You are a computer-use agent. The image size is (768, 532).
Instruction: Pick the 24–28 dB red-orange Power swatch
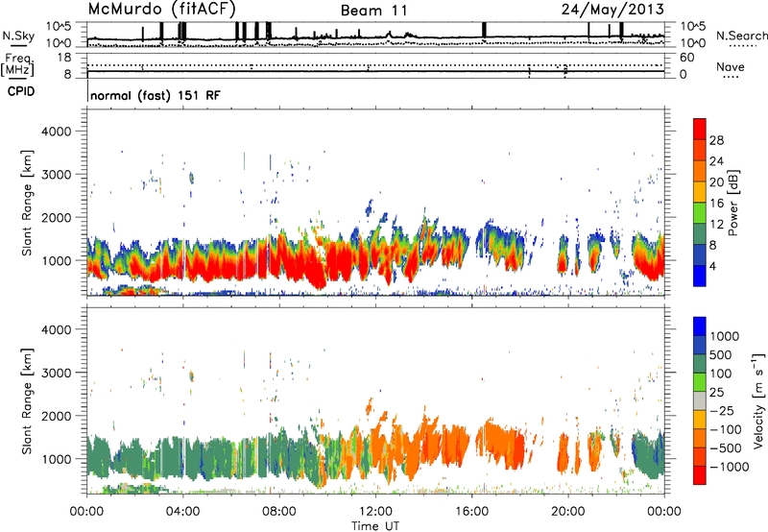point(700,150)
